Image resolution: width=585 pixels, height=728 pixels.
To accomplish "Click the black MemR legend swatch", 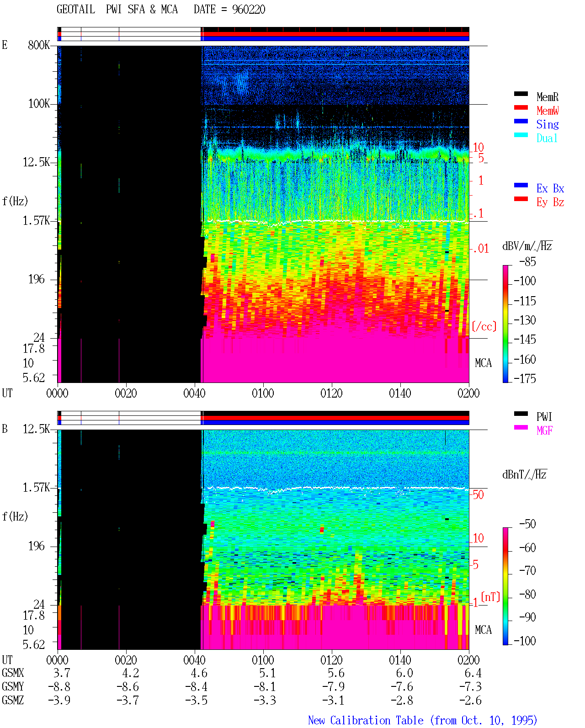I will pos(521,94).
